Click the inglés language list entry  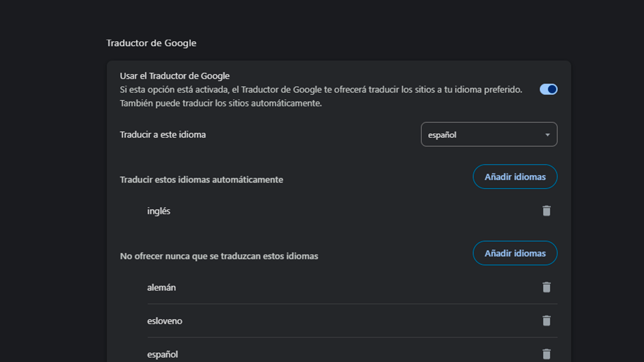159,210
